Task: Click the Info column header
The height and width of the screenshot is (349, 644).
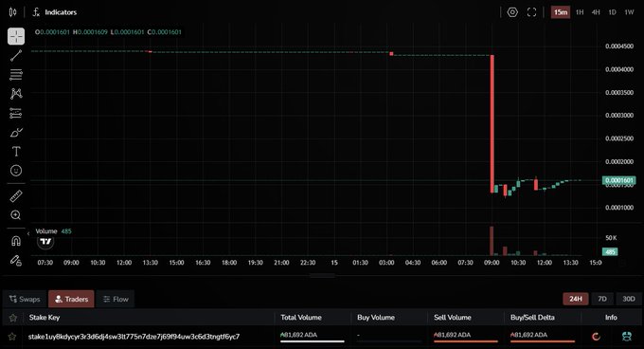Action: click(611, 318)
